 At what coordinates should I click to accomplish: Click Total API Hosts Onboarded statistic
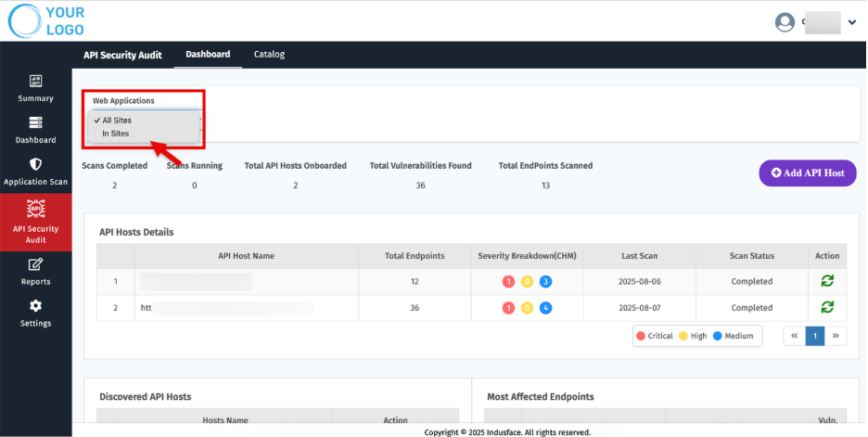tap(296, 175)
